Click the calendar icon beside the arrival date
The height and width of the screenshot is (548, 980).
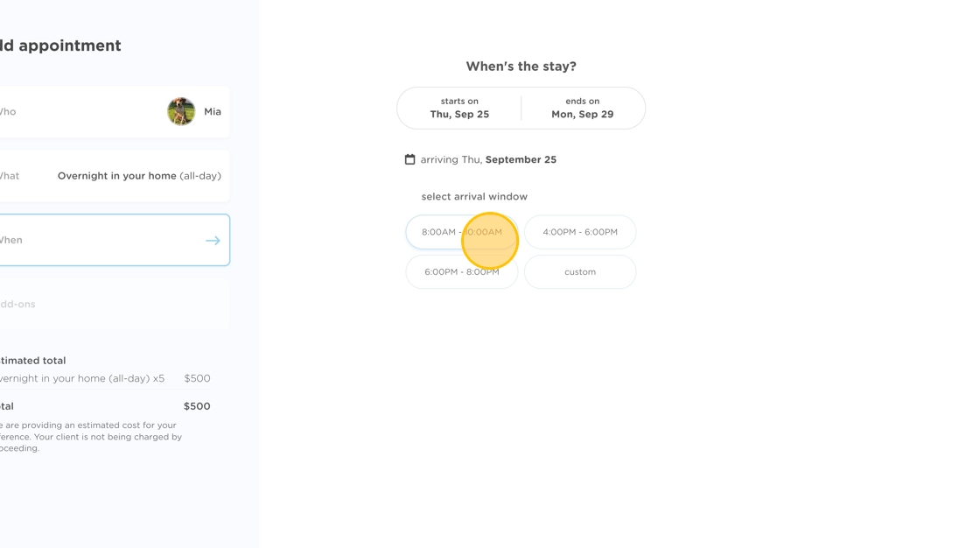point(409,159)
